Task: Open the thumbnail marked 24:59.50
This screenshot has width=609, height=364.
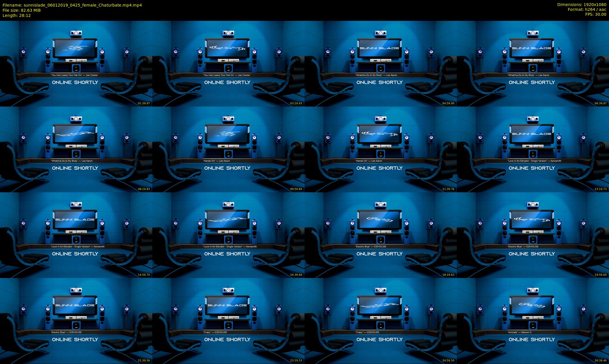Action: coord(380,321)
